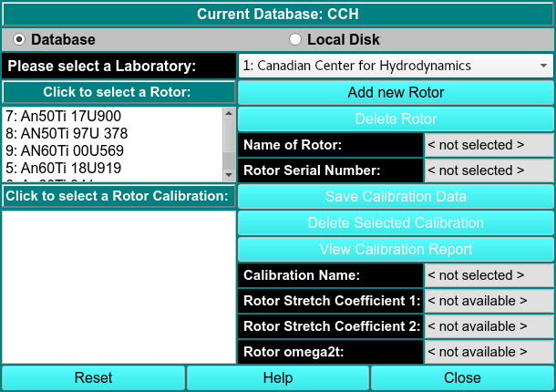
Task: Click the Delete Rotor button
Action: pos(396,119)
